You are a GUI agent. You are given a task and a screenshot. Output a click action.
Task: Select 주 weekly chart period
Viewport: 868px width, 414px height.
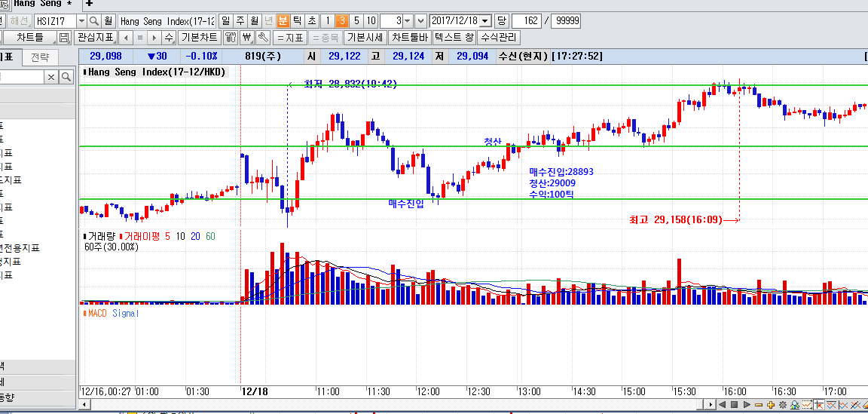[240, 21]
